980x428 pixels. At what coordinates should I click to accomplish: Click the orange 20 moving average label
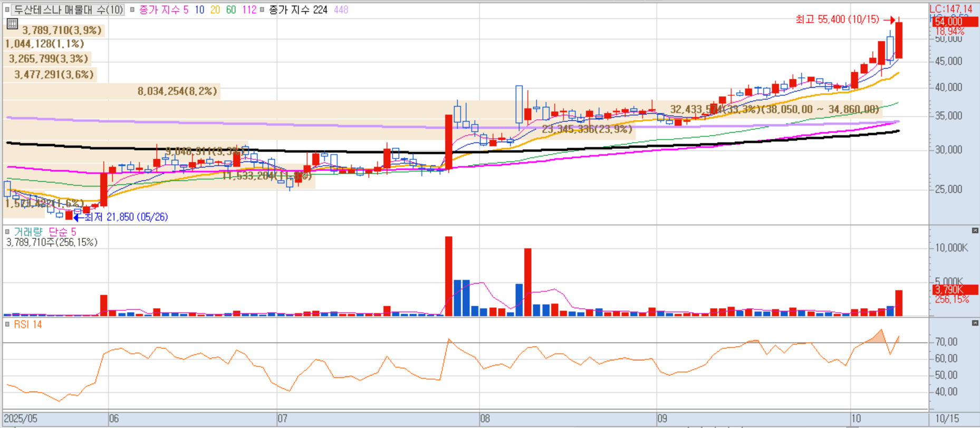[x=215, y=10]
